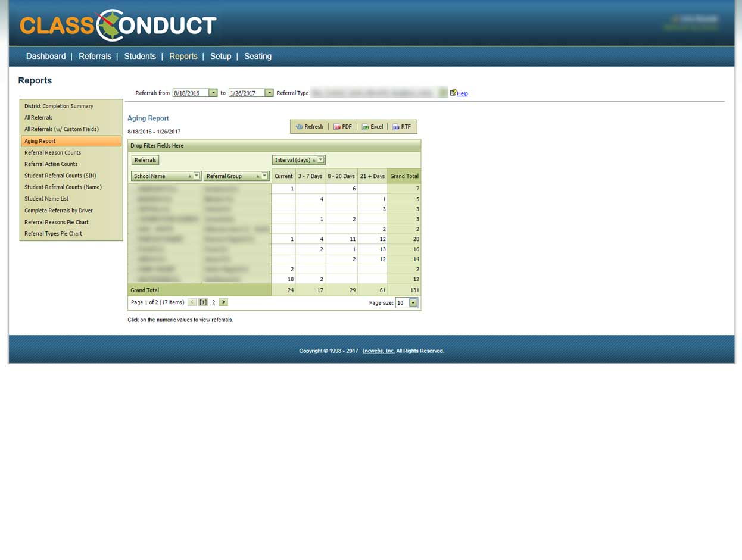The image size is (742, 560).
Task: Click the Refresh icon in report toolbar
Action: tap(300, 127)
